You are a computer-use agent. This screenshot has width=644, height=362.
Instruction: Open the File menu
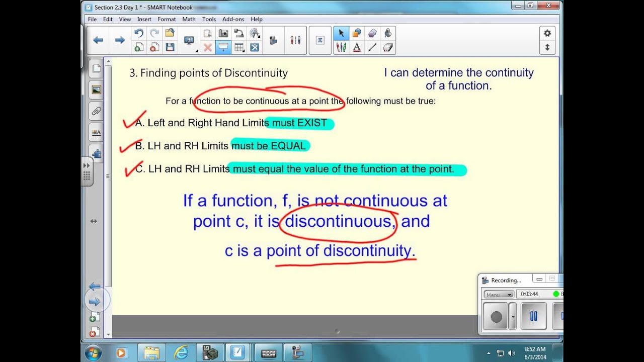coord(93,19)
